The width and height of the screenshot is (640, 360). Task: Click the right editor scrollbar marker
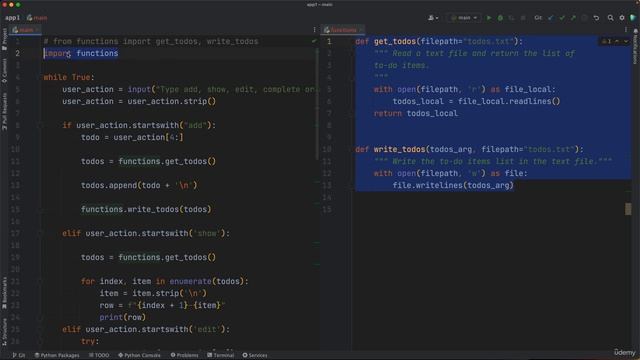[628, 209]
